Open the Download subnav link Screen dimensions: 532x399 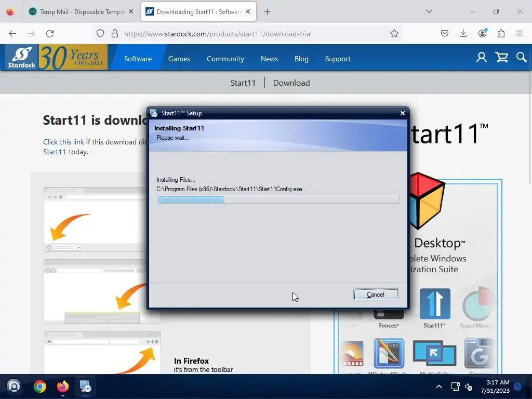coord(291,83)
